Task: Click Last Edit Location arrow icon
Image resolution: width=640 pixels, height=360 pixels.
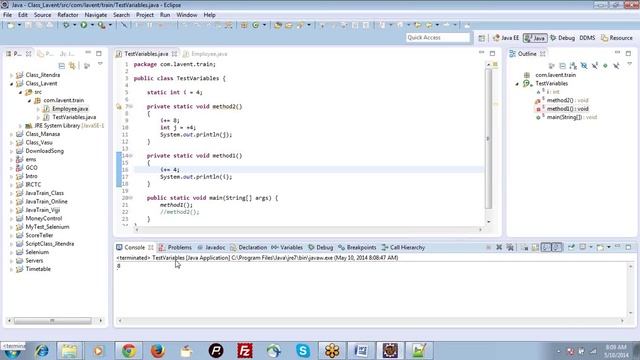Action: click(418, 25)
